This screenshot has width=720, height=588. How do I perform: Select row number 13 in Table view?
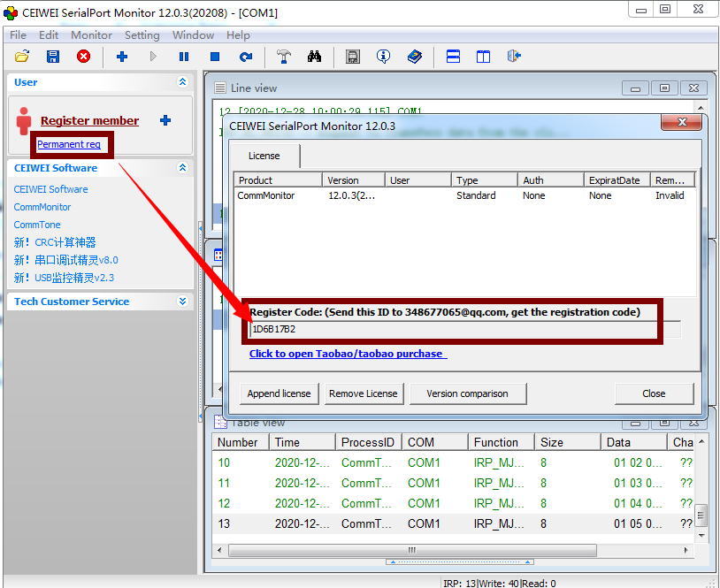point(454,523)
